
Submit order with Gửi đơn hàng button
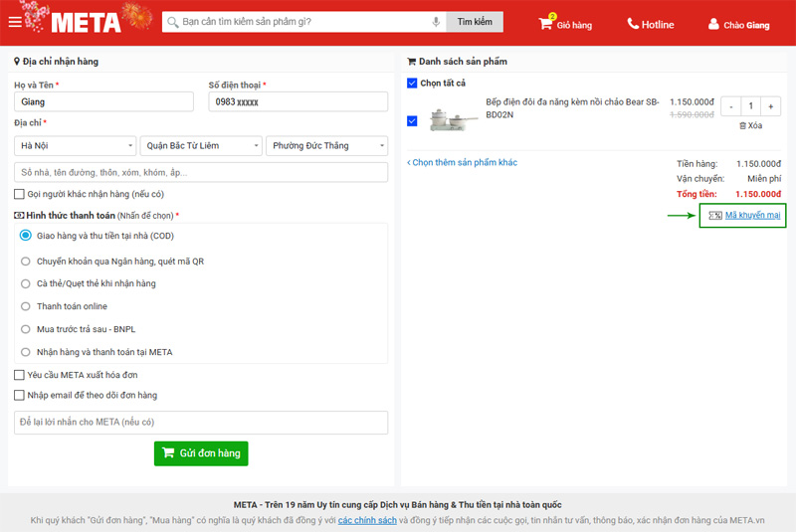coord(201,453)
